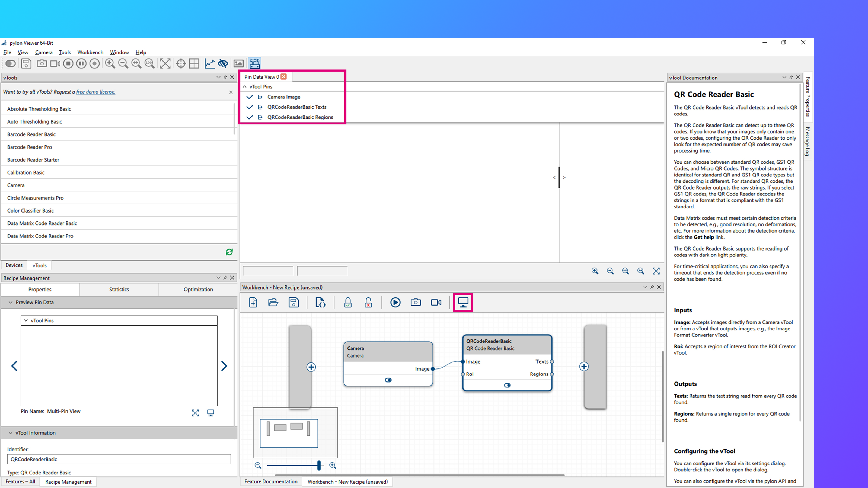The height and width of the screenshot is (488, 868).
Task: Select Barcode Reader Pro from vTools list
Action: pos(30,147)
